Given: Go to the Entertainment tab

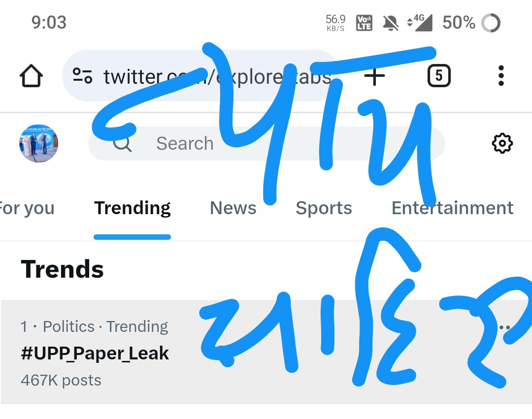Looking at the screenshot, I should tap(452, 208).
